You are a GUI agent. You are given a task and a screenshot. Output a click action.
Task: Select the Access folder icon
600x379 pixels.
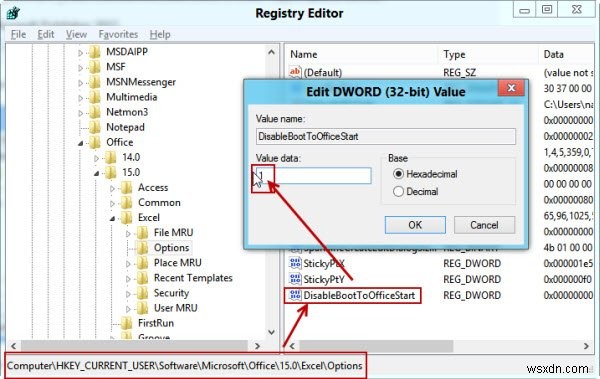(x=126, y=188)
